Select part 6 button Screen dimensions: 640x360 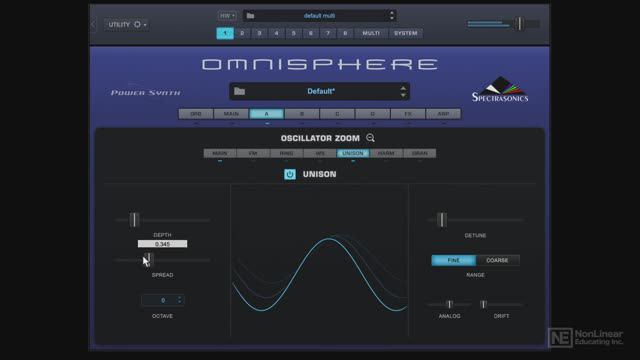[x=311, y=33]
